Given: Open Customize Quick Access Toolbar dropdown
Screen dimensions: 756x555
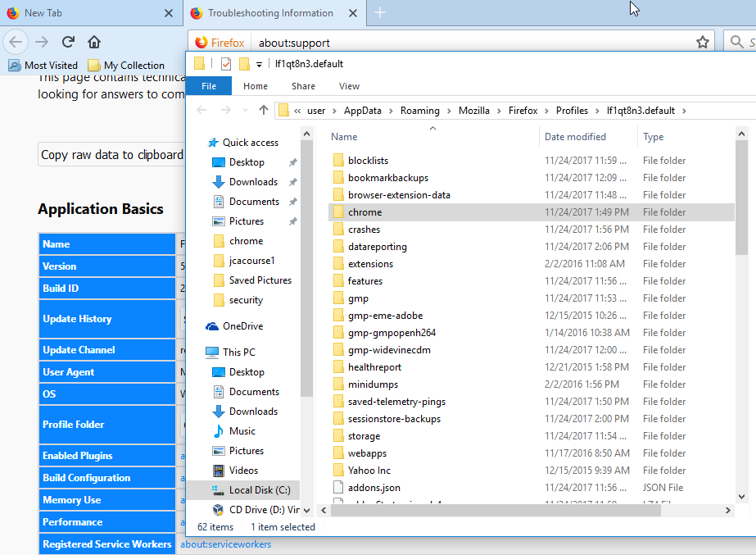Looking at the screenshot, I should [x=259, y=64].
